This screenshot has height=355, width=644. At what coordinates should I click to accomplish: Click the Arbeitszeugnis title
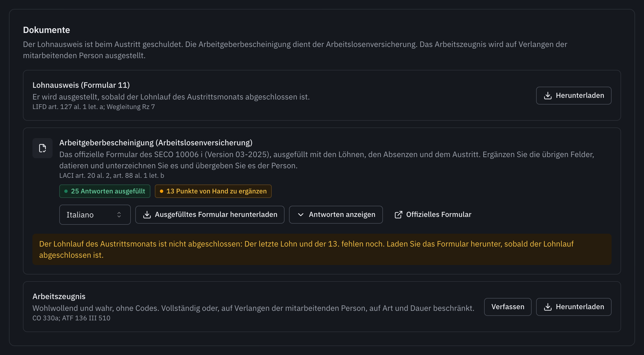click(59, 296)
